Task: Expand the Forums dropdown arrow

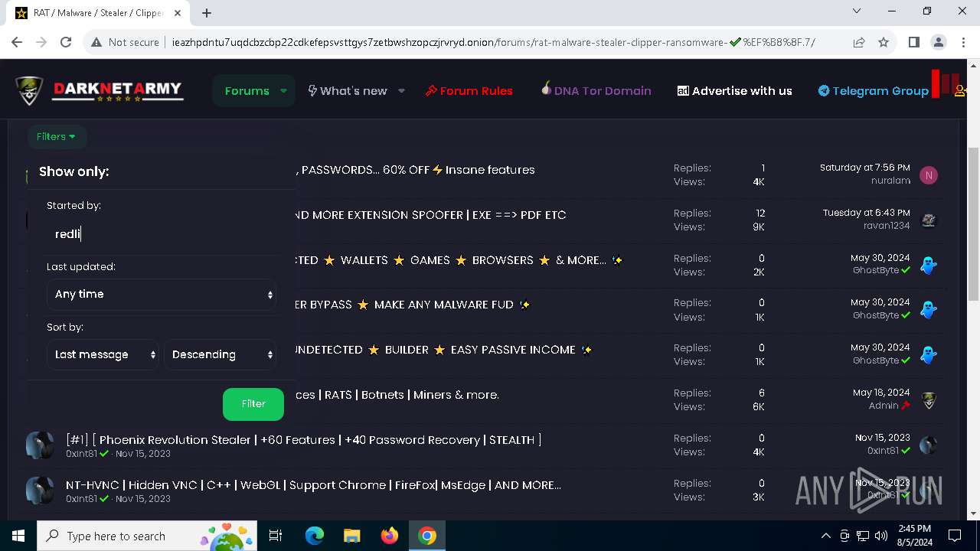Action: click(283, 90)
